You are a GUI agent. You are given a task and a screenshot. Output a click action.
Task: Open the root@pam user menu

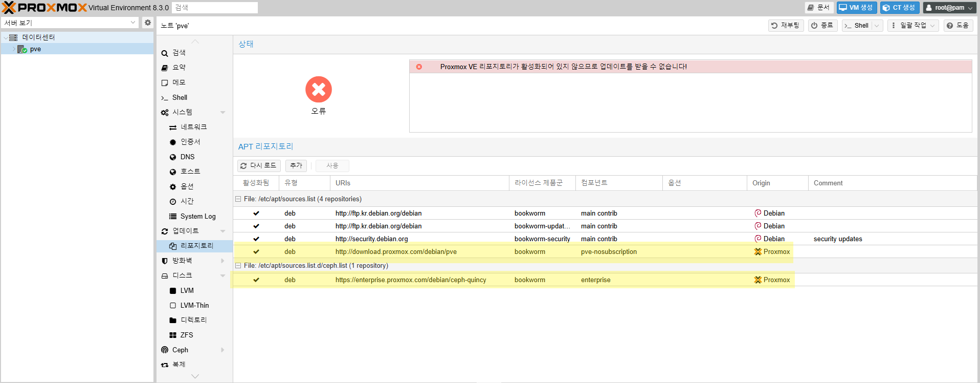[949, 8]
